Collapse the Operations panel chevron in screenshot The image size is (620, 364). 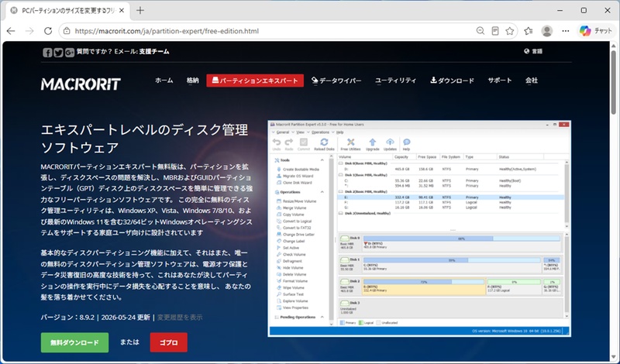coord(322,192)
